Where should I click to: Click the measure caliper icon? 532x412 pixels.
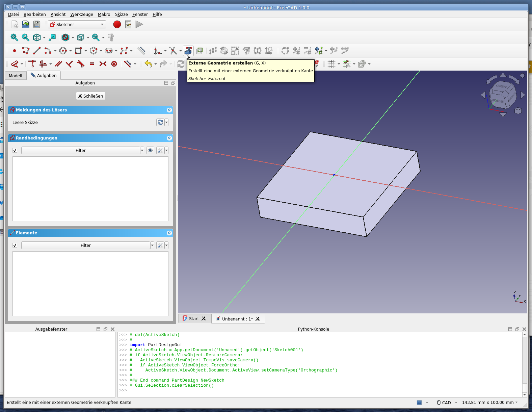tap(111, 37)
